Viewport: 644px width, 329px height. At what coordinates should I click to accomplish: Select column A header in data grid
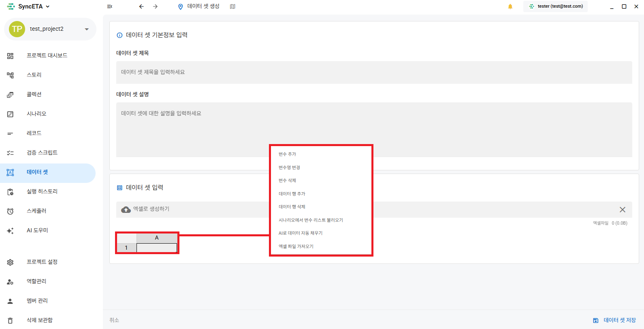click(x=157, y=238)
